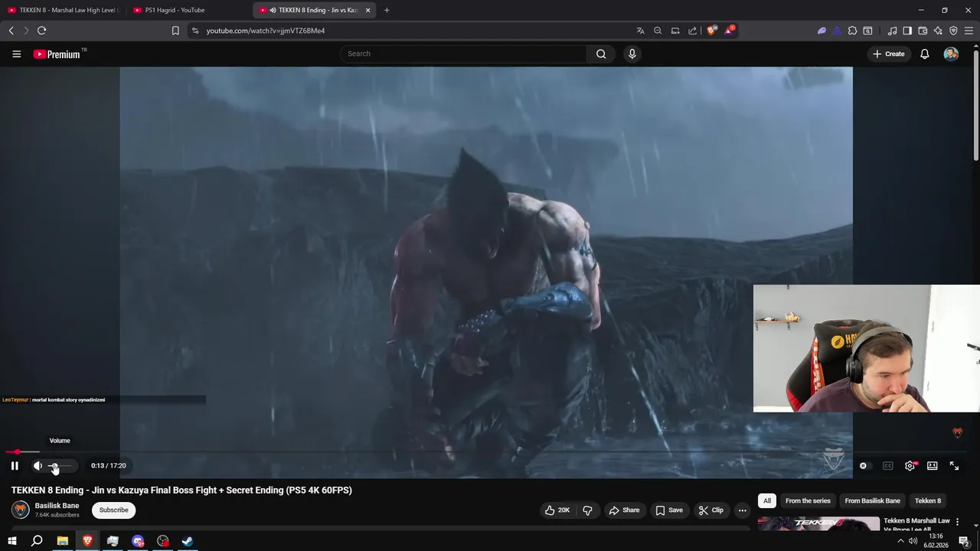Open the YouTube notifications bell
The width and height of the screenshot is (980, 551).
point(925,54)
